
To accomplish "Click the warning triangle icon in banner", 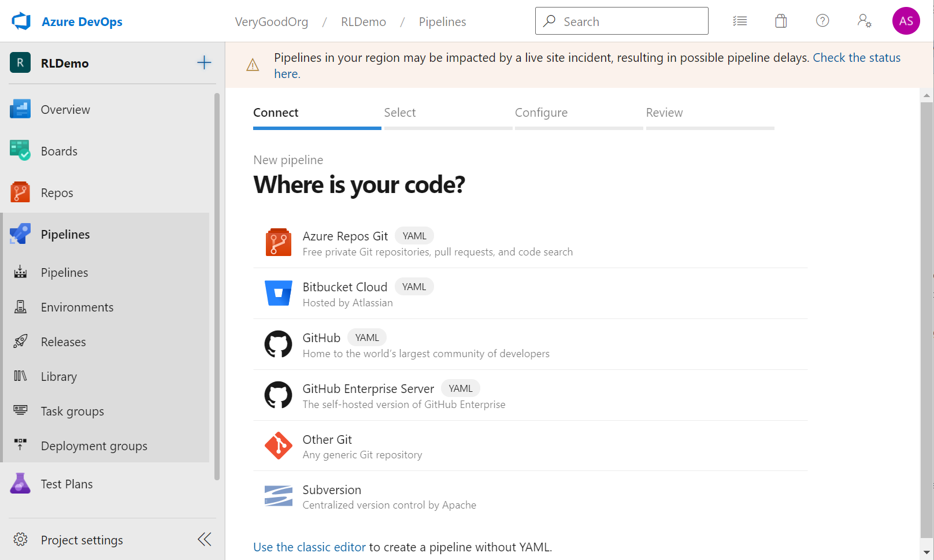I will pyautogui.click(x=253, y=65).
